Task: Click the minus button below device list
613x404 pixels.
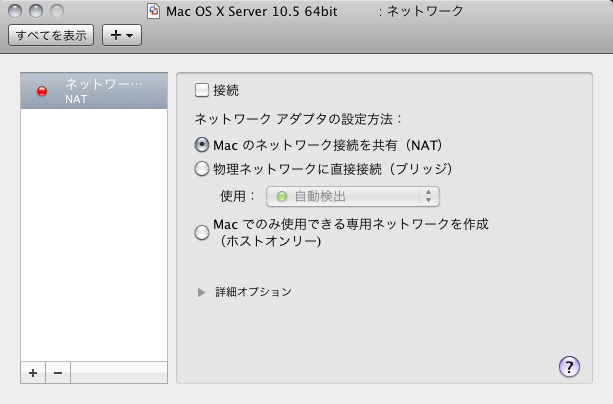Action: coord(57,372)
